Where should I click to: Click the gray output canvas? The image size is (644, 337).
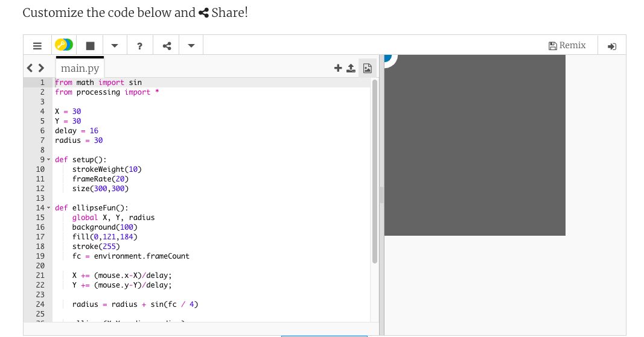(475, 145)
